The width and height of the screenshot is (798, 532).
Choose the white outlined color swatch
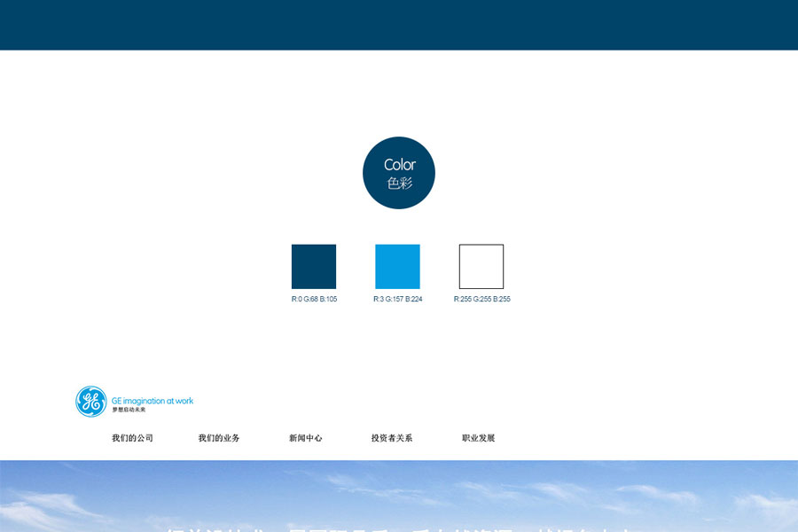tap(481, 267)
